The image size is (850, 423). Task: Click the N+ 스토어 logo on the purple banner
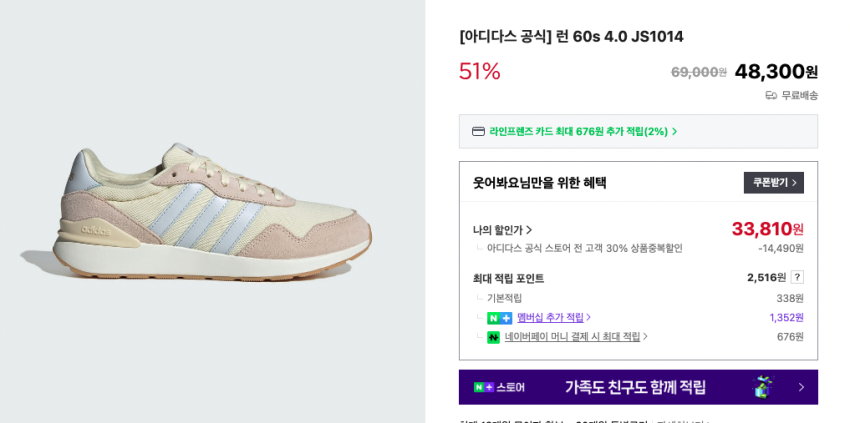tap(499, 387)
